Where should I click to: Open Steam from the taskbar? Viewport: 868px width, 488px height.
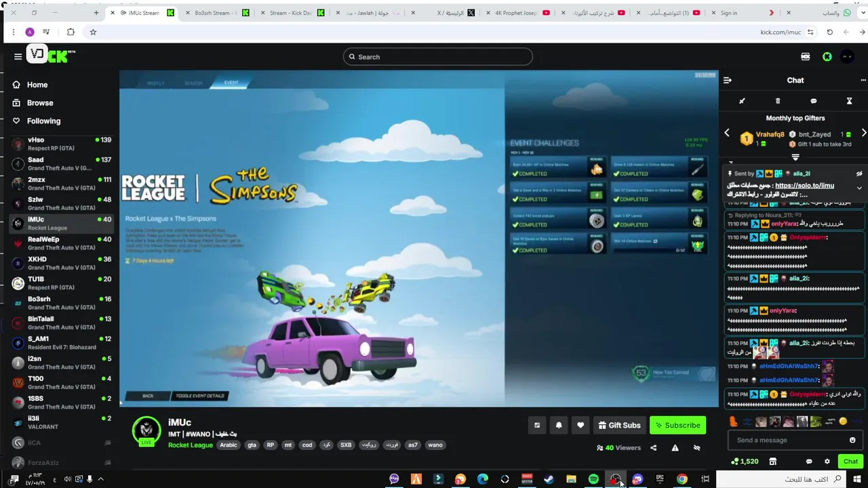coord(549,479)
